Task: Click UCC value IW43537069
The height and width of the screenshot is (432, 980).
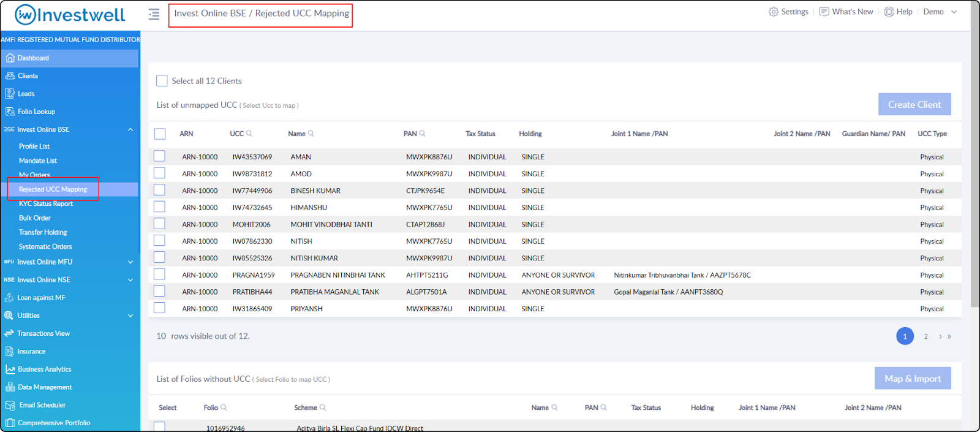Action: tap(252, 157)
